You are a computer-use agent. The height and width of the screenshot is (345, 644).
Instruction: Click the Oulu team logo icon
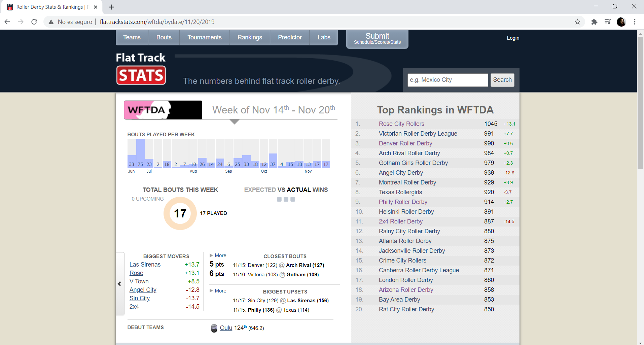(x=214, y=328)
